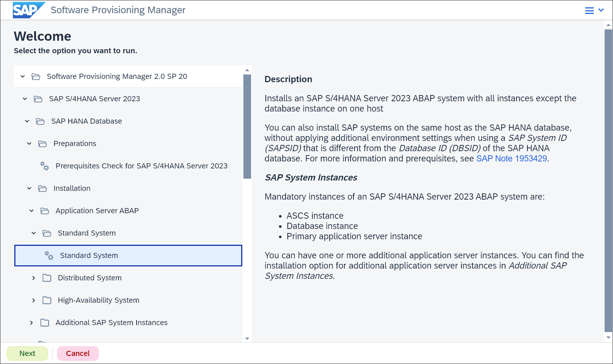Click the page scrollbar down arrow
Image resolution: width=613 pixels, height=364 pixels.
(x=608, y=337)
